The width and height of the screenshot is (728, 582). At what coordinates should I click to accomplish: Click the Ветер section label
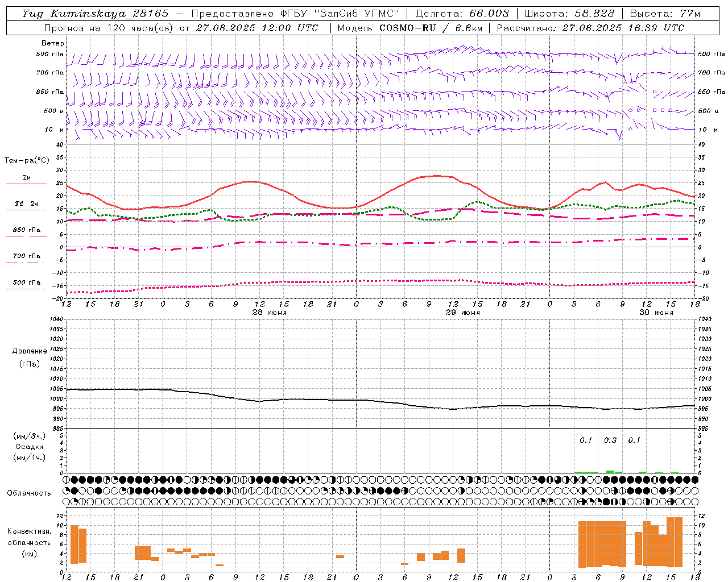click(52, 43)
